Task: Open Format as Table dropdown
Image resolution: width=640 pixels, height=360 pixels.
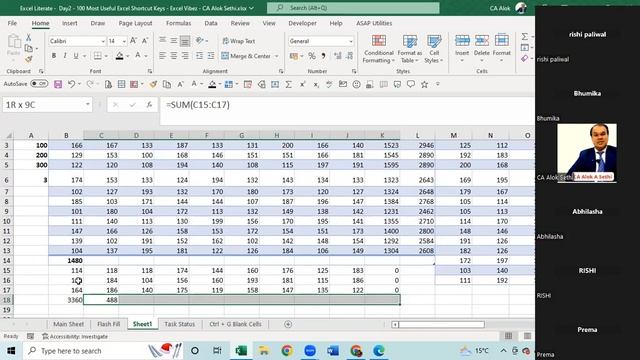Action: [409, 49]
